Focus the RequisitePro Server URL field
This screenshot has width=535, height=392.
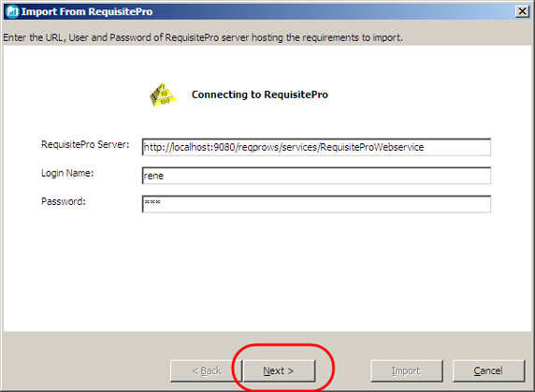(x=316, y=147)
